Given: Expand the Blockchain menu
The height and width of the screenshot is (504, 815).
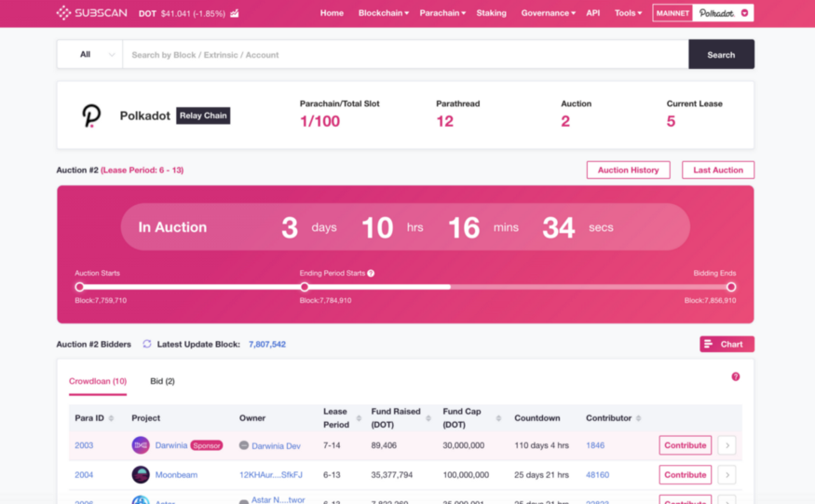Looking at the screenshot, I should click(383, 13).
